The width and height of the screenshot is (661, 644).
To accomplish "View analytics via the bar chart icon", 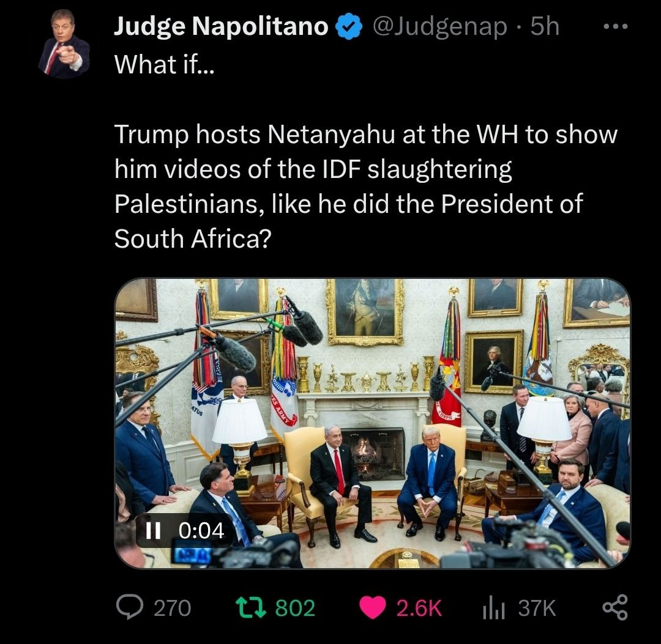I will [494, 608].
